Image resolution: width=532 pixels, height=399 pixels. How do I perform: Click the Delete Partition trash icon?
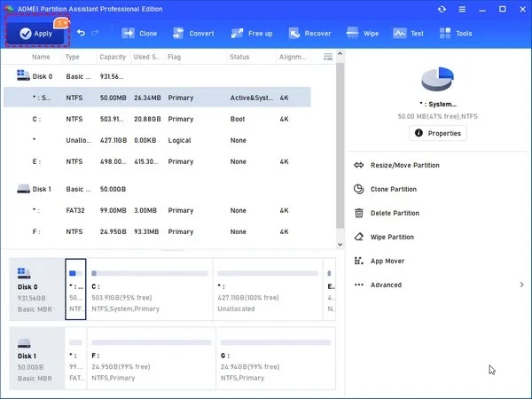(x=358, y=213)
